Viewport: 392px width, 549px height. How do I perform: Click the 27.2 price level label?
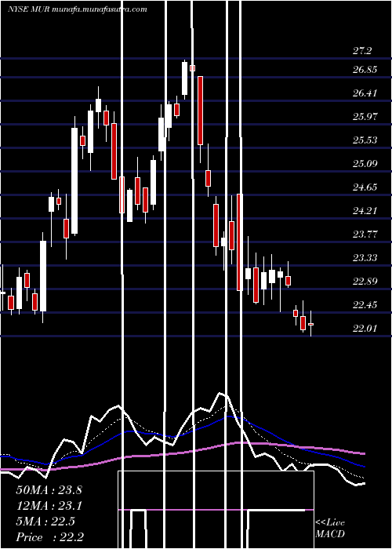(362, 51)
